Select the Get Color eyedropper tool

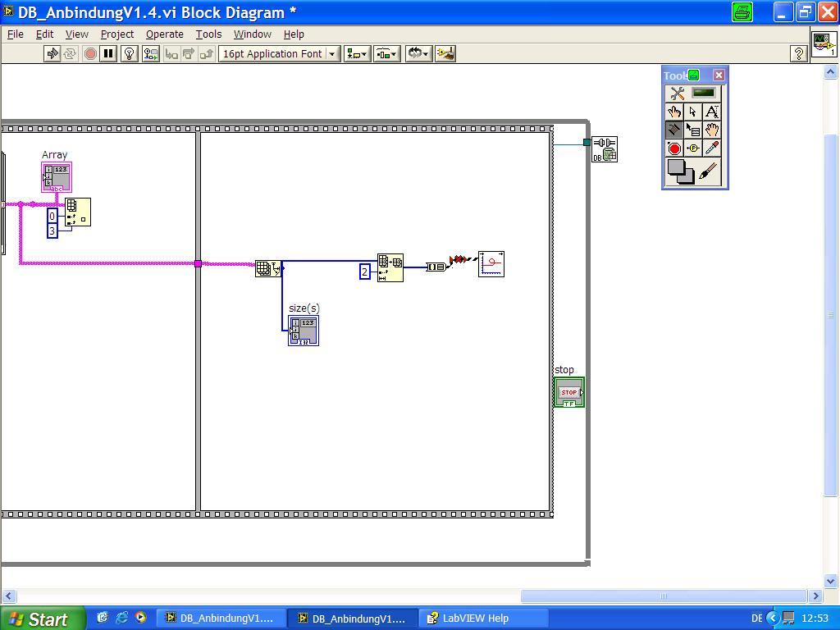(712, 148)
